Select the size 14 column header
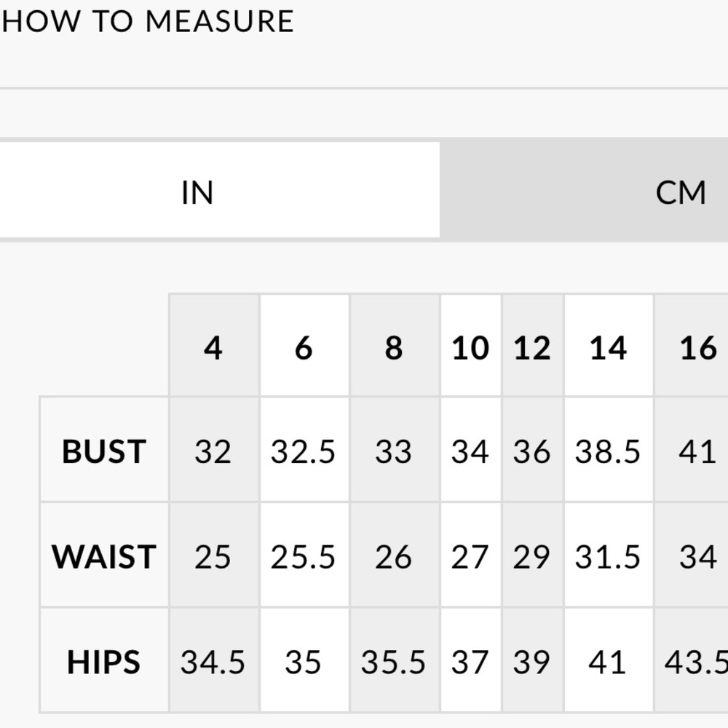Viewport: 728px width, 728px height. tap(609, 345)
